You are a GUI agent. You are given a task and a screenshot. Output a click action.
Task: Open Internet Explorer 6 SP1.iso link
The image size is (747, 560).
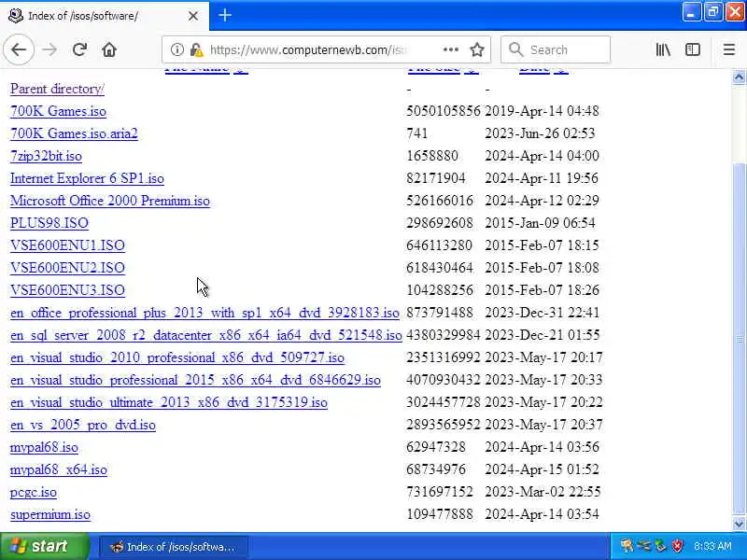tap(87, 178)
